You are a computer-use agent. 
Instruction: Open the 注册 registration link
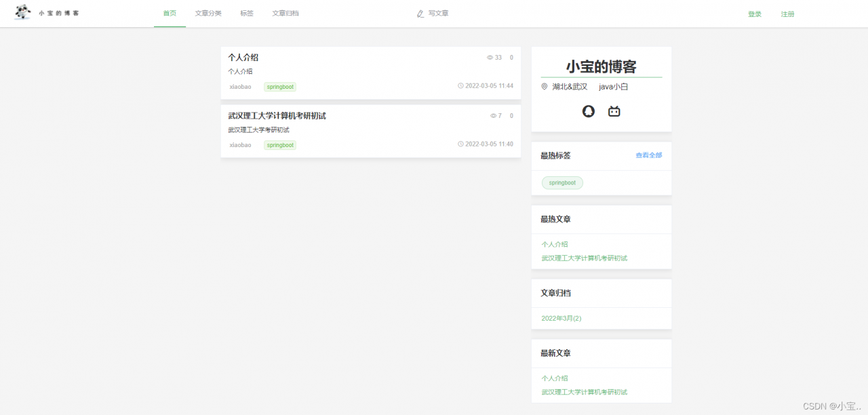(x=787, y=13)
